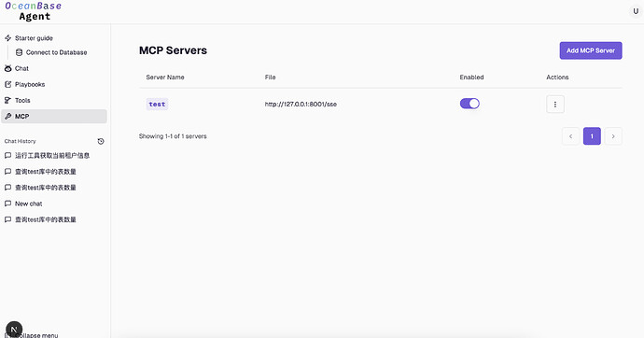Screen dimensions: 644x338
Task: Open the Starter guide lightning icon
Action: point(7,38)
